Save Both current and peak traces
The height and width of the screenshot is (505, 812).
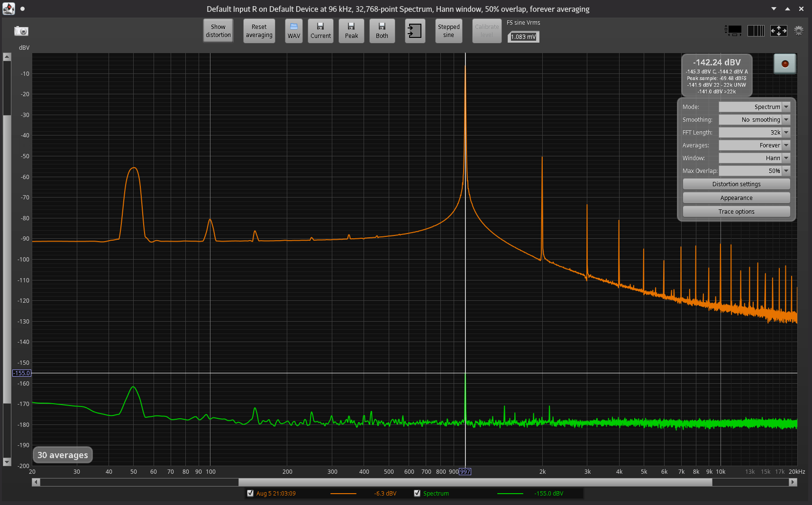pyautogui.click(x=382, y=31)
